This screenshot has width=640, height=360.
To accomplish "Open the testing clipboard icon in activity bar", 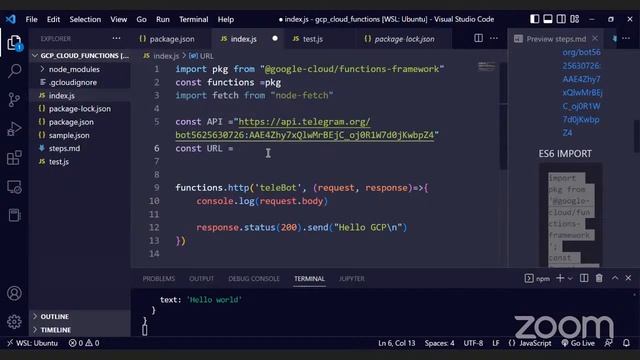I will (14, 215).
